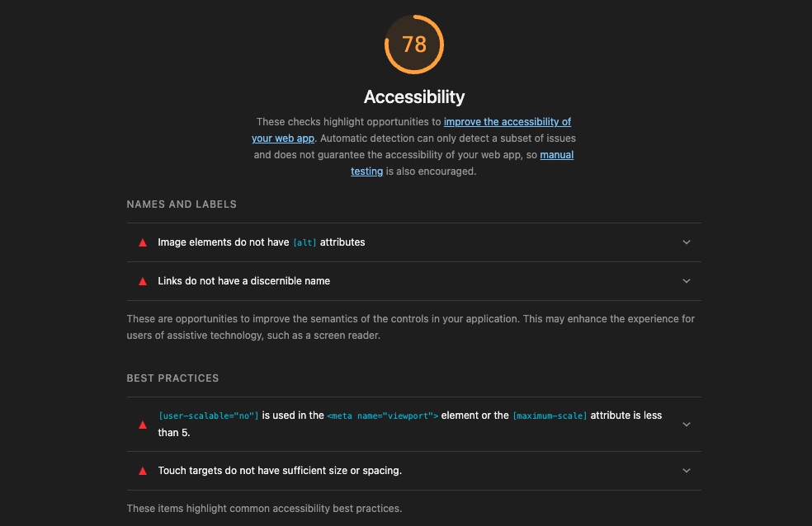
Task: Click the 'Touch targets do not have sufficient size' title
Action: click(280, 471)
